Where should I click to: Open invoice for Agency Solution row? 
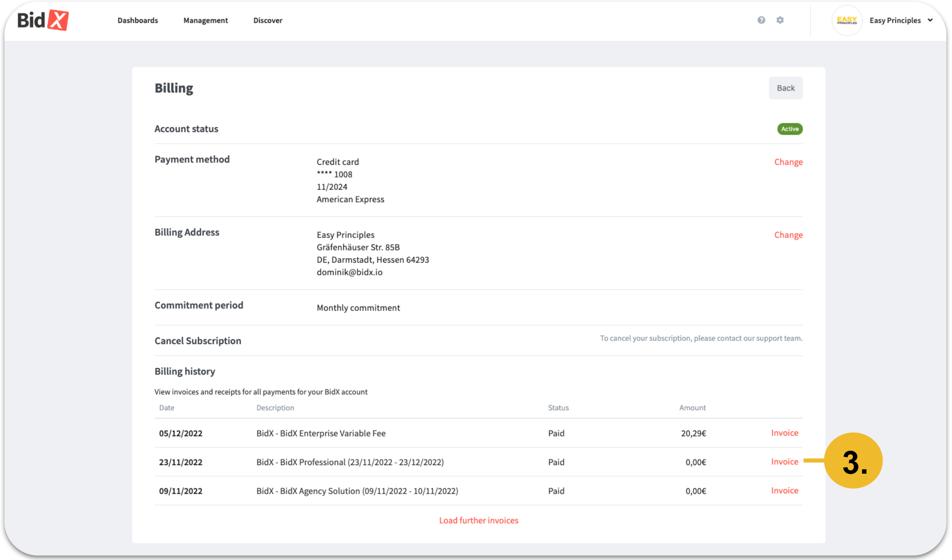tap(785, 490)
